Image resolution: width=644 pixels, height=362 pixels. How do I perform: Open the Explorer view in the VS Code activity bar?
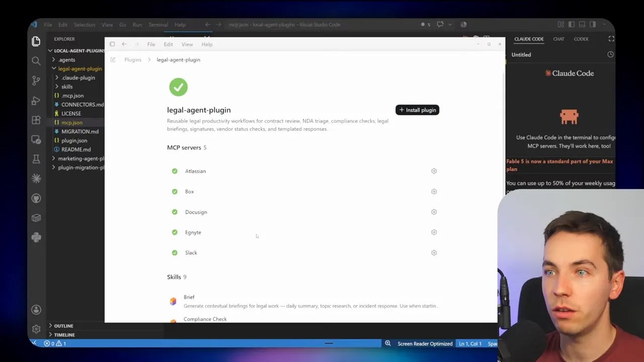[x=36, y=42]
